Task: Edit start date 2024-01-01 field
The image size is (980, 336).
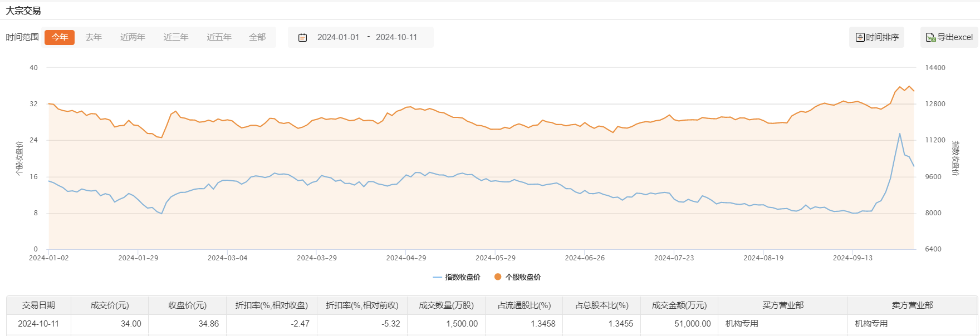Action: tap(338, 37)
